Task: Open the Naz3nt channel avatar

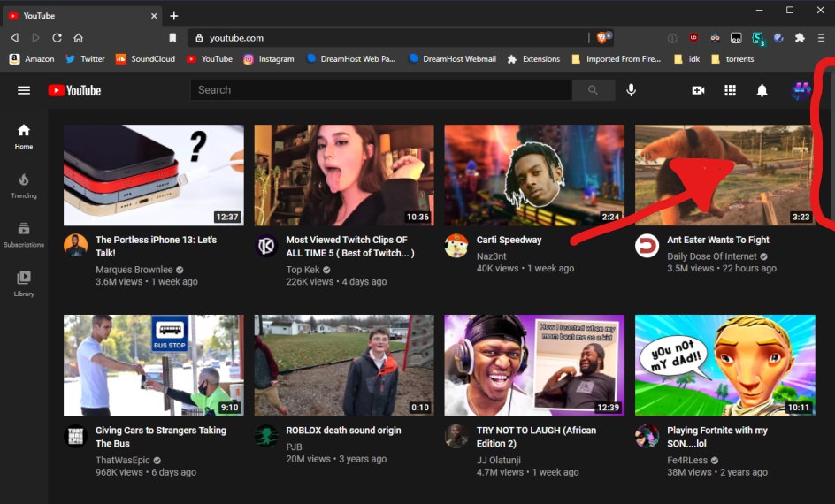Action: 456,245
